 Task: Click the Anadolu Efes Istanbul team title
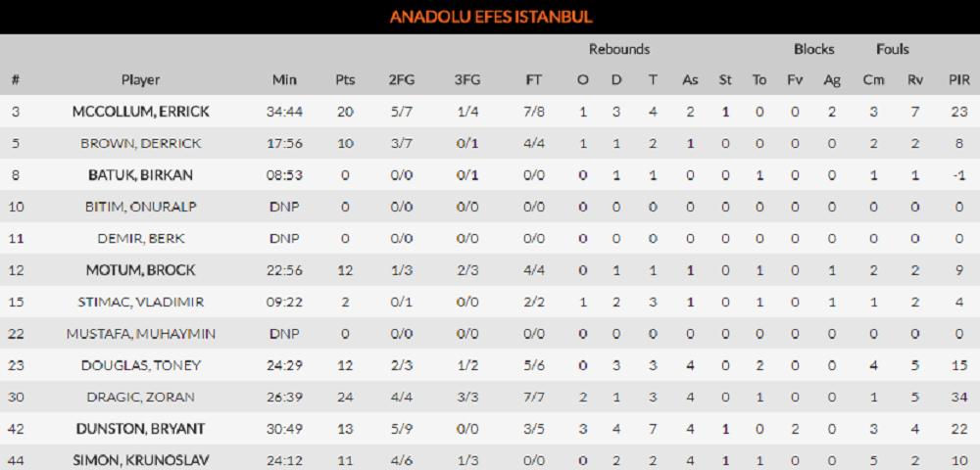[490, 17]
